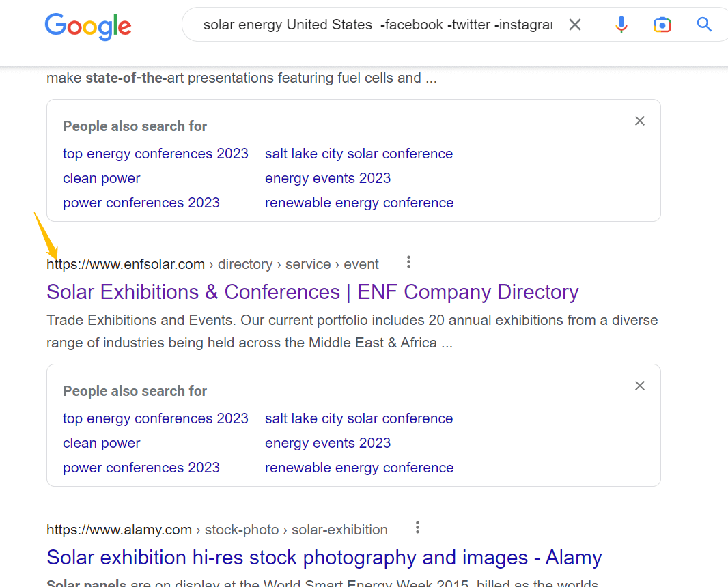Click the lower 'People also search for' heading

[x=135, y=391]
